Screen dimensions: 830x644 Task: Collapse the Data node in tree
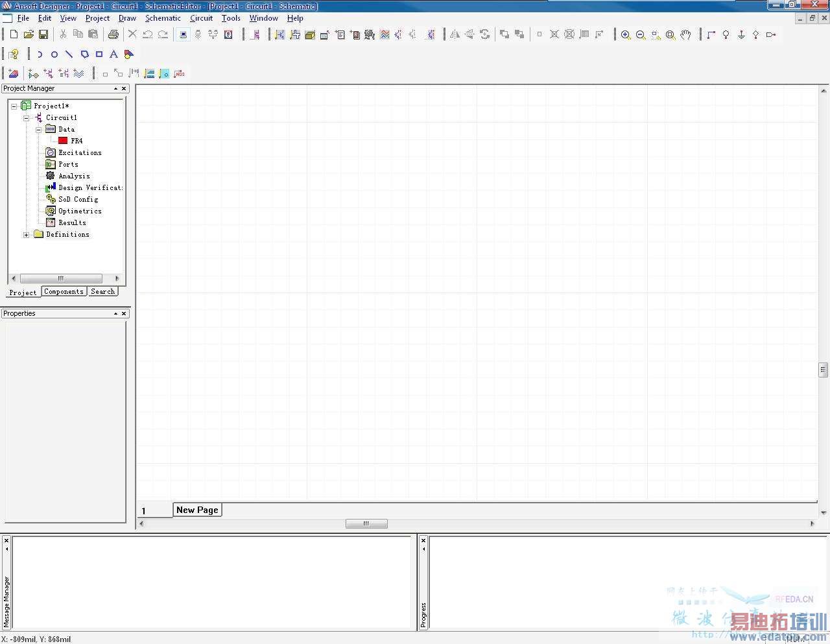(x=38, y=130)
